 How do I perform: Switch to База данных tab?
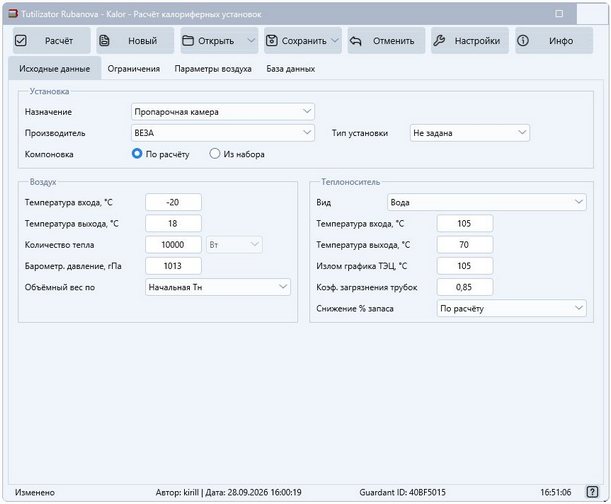click(291, 69)
